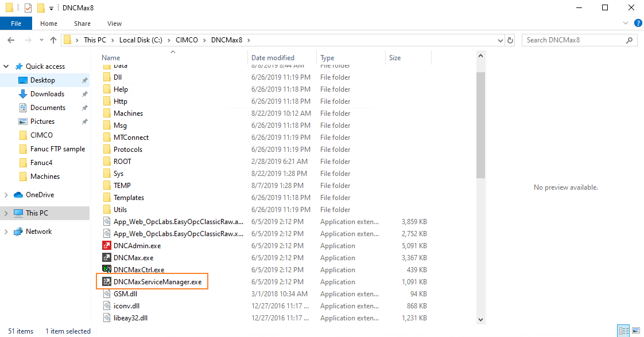Click the Protocols folder icon
The width and height of the screenshot is (644, 337).
[107, 149]
